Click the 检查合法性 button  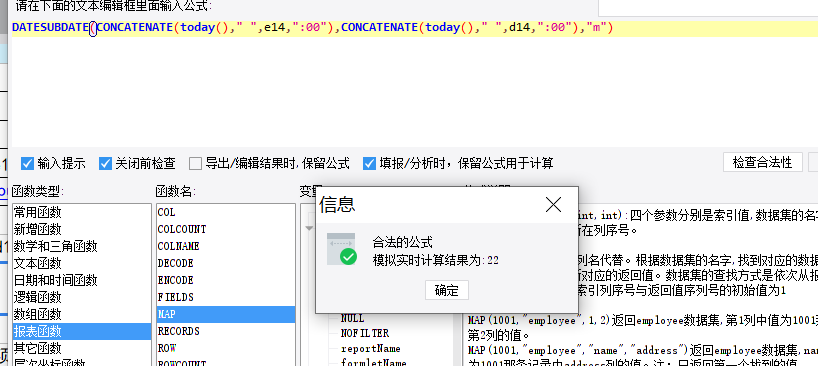coord(762,162)
